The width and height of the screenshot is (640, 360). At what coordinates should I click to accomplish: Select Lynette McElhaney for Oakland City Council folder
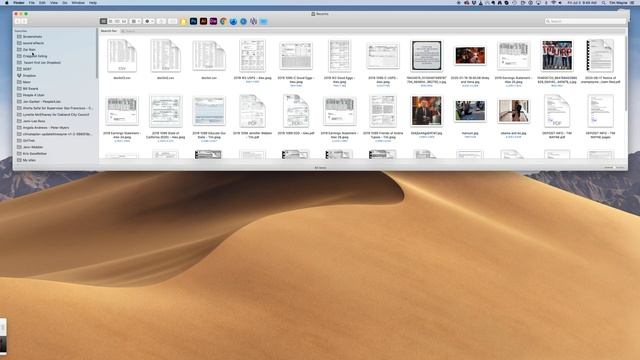pyautogui.click(x=56, y=115)
